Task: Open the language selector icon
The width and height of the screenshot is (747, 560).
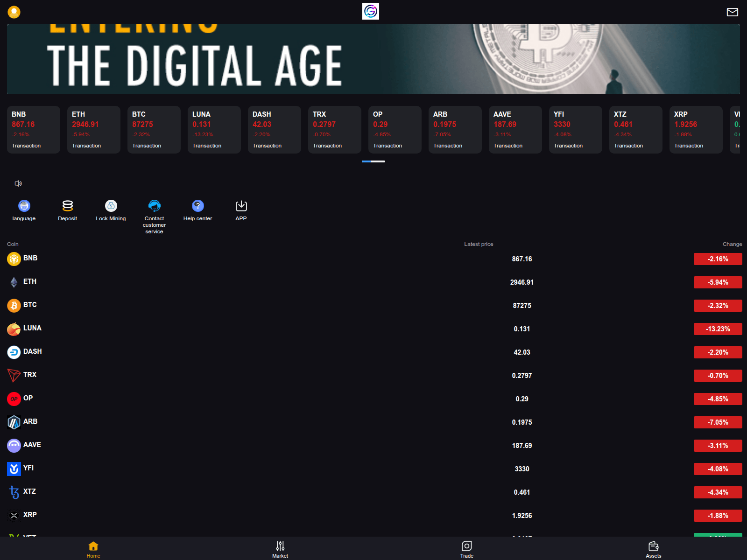Action: pos(23,205)
